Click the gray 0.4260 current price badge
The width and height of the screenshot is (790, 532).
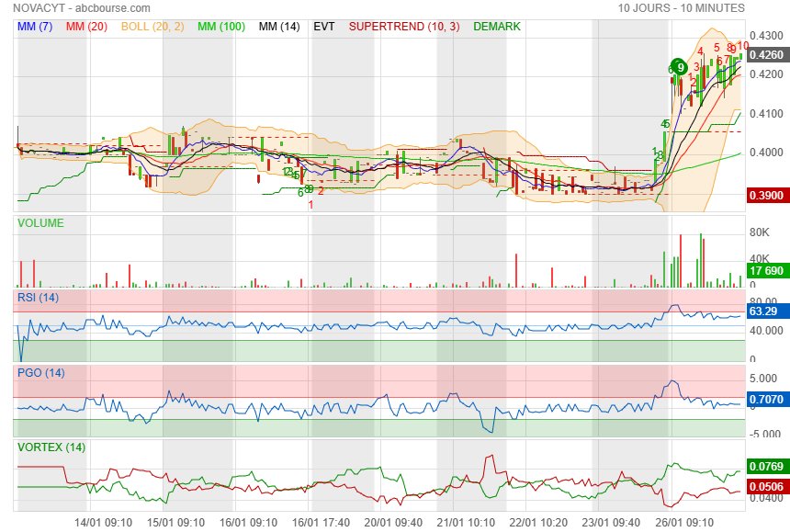point(766,55)
